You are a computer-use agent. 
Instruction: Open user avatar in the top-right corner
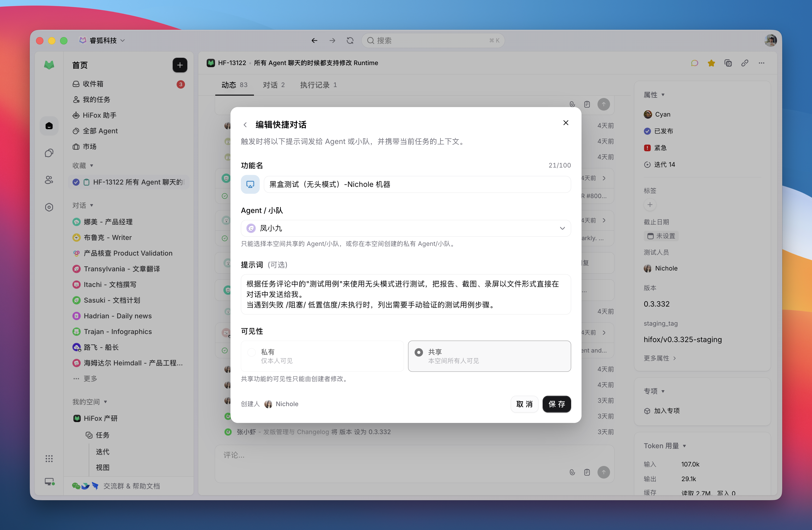tap(770, 41)
